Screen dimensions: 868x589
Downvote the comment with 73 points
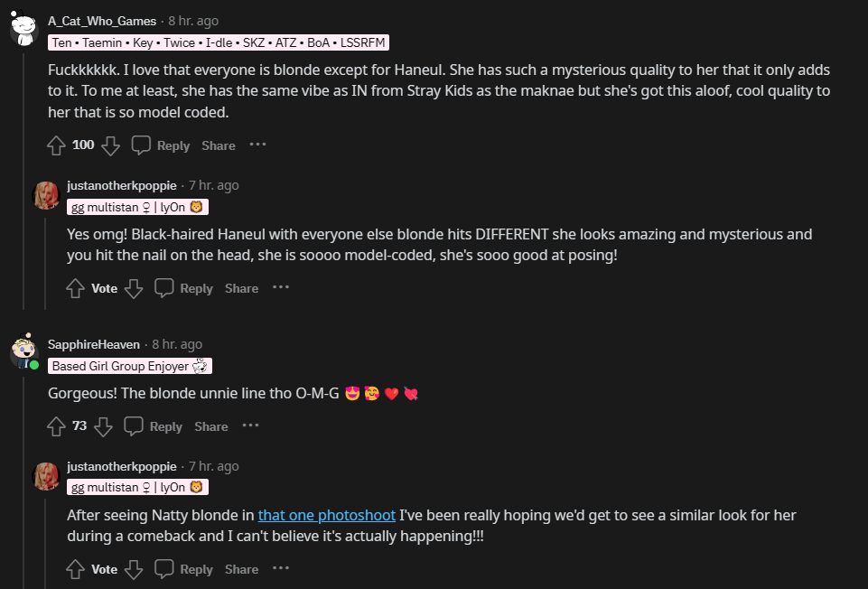[x=103, y=426]
